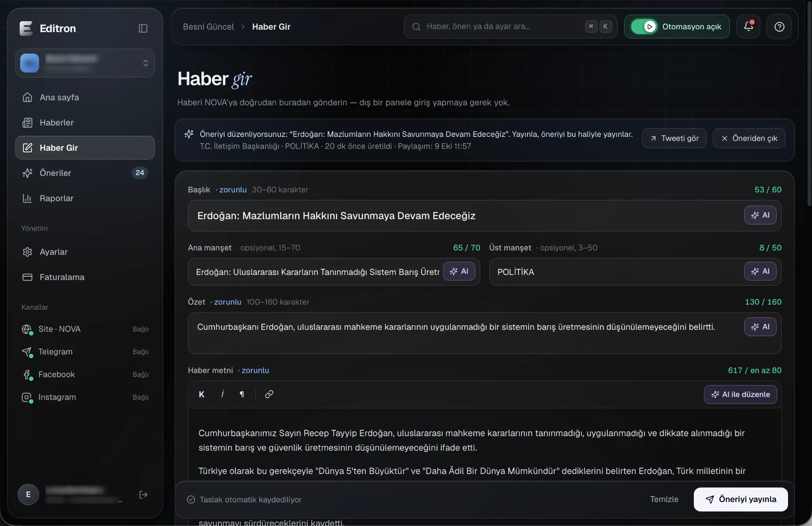Select Haber Gir in sidebar
The height and width of the screenshot is (526, 812).
[85, 148]
